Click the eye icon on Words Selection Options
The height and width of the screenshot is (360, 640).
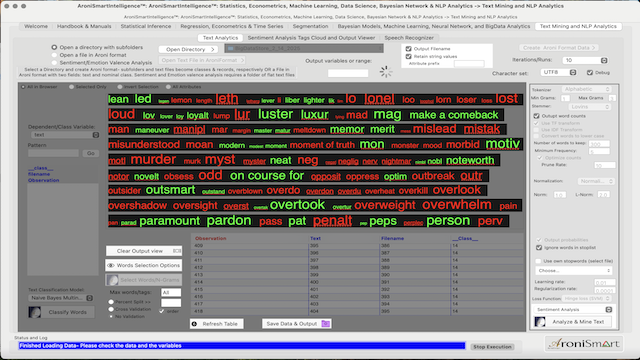point(111,265)
